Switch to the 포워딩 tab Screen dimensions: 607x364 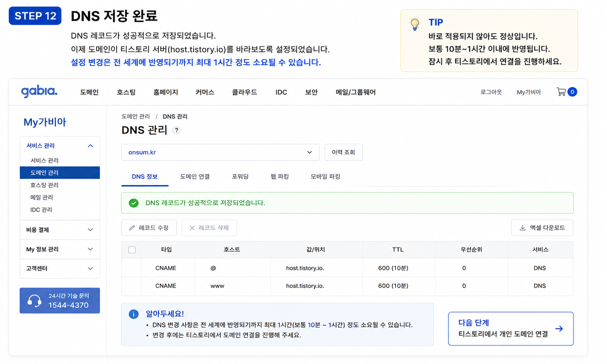240,177
